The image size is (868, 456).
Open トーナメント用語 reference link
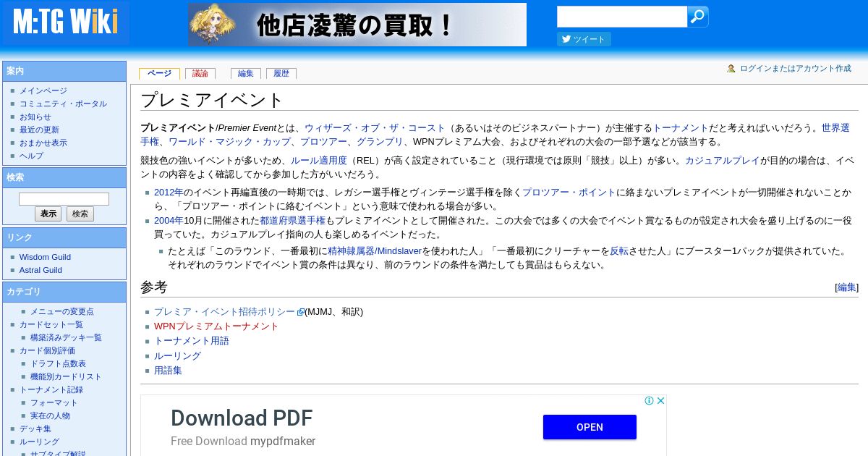(x=192, y=341)
